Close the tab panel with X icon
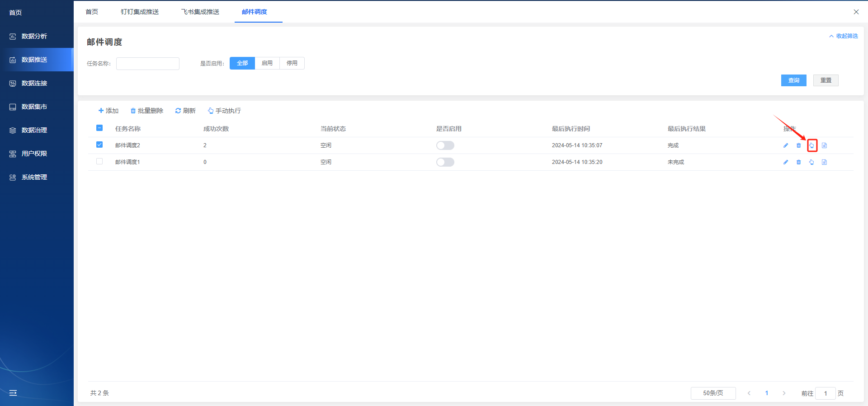 coord(856,12)
